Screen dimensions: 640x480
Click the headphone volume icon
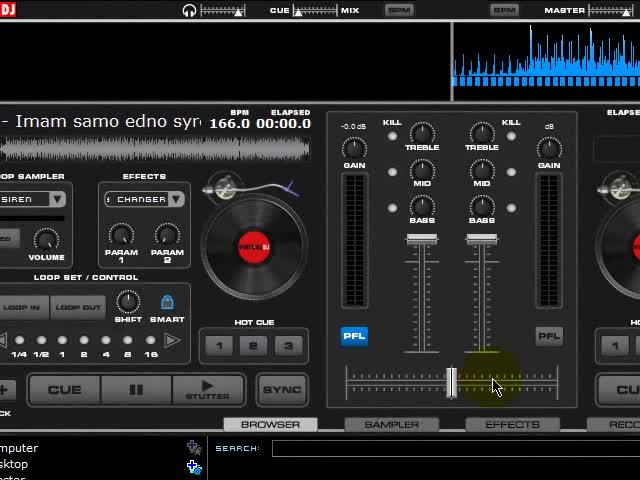pyautogui.click(x=189, y=10)
